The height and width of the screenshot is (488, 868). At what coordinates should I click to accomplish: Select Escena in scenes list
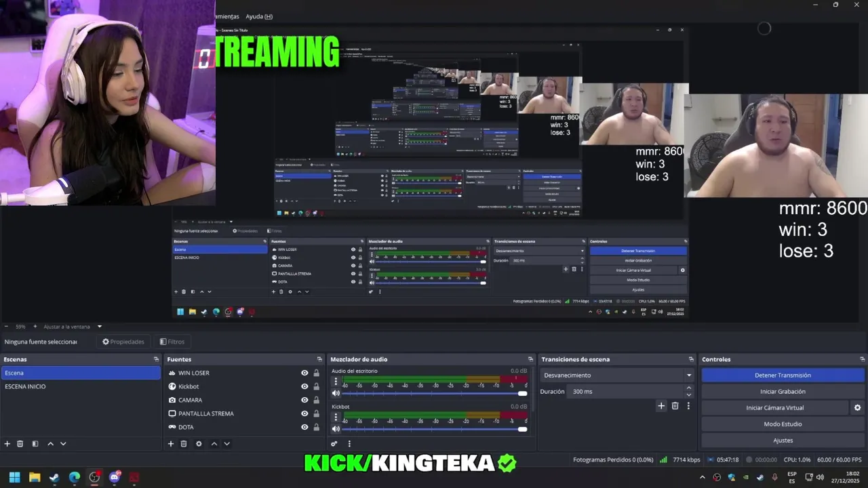pos(81,373)
